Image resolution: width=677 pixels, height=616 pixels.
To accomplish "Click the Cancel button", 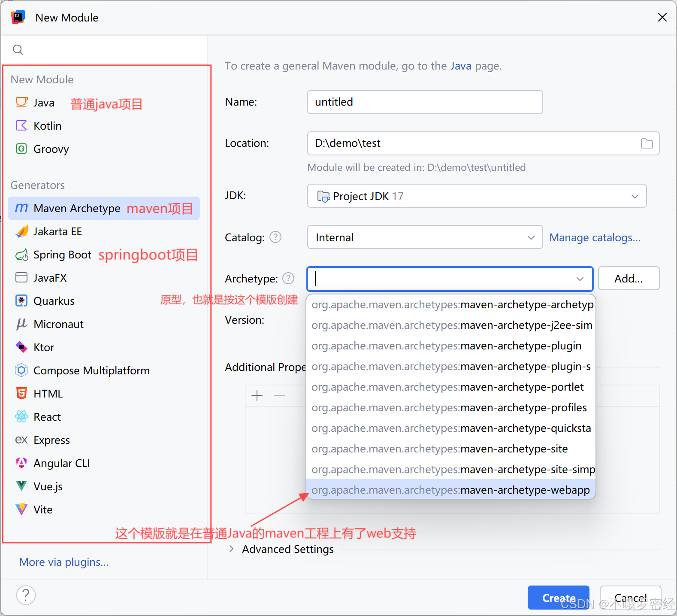I will (630, 598).
